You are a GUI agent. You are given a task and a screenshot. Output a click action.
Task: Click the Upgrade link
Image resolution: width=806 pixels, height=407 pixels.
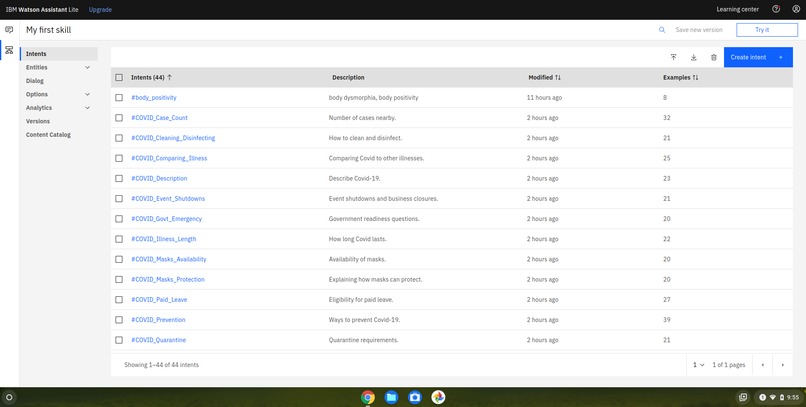click(x=100, y=10)
